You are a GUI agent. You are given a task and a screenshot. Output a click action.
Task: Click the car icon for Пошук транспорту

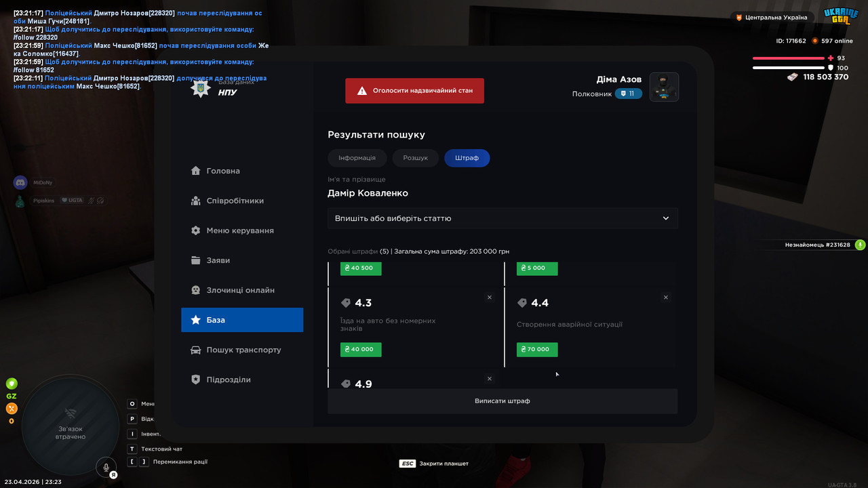pos(196,350)
